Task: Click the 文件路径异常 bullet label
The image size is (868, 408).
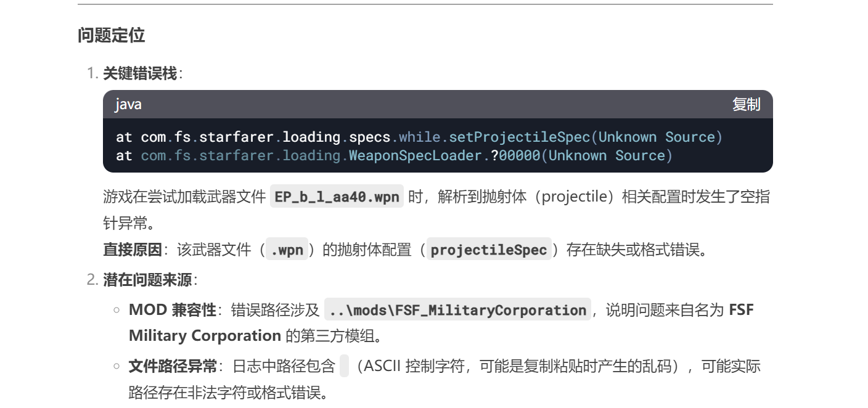Action: (173, 367)
